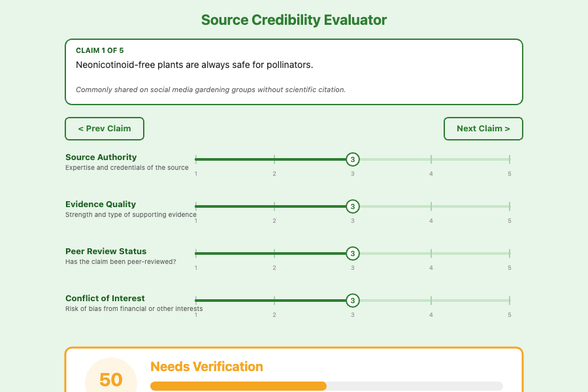Click 'Risk of bias from financial' description
The height and width of the screenshot is (392, 588).
(134, 309)
